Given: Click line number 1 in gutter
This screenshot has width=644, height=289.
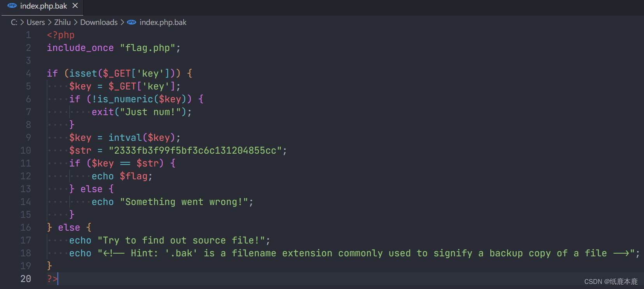Looking at the screenshot, I should [28, 35].
